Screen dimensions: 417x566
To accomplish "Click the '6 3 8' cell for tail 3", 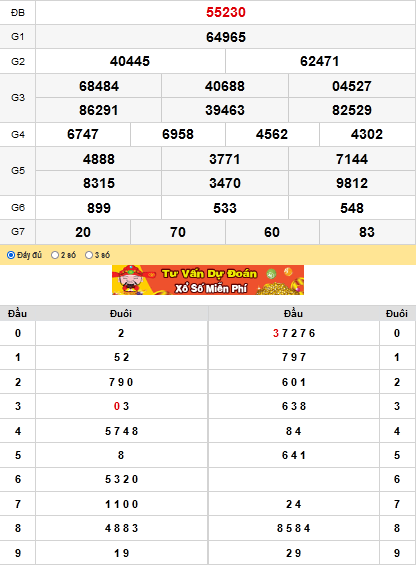I will [294, 406].
